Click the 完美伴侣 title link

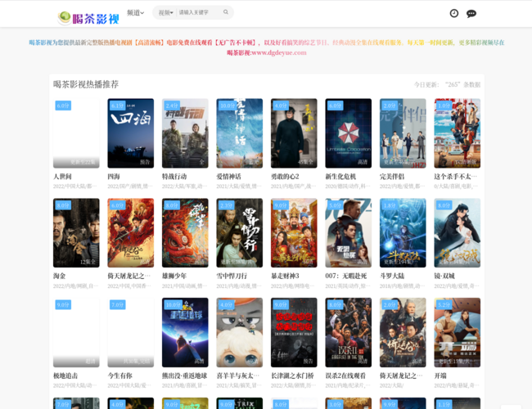[x=392, y=177]
